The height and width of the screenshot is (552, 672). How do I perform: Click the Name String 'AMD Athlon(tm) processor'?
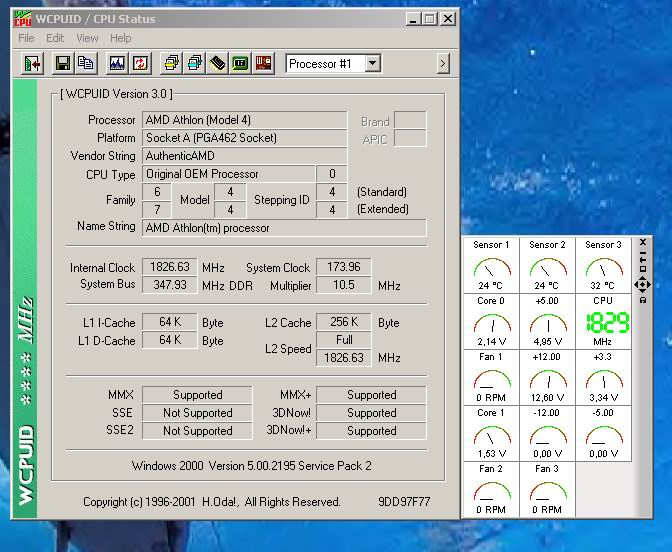284,228
